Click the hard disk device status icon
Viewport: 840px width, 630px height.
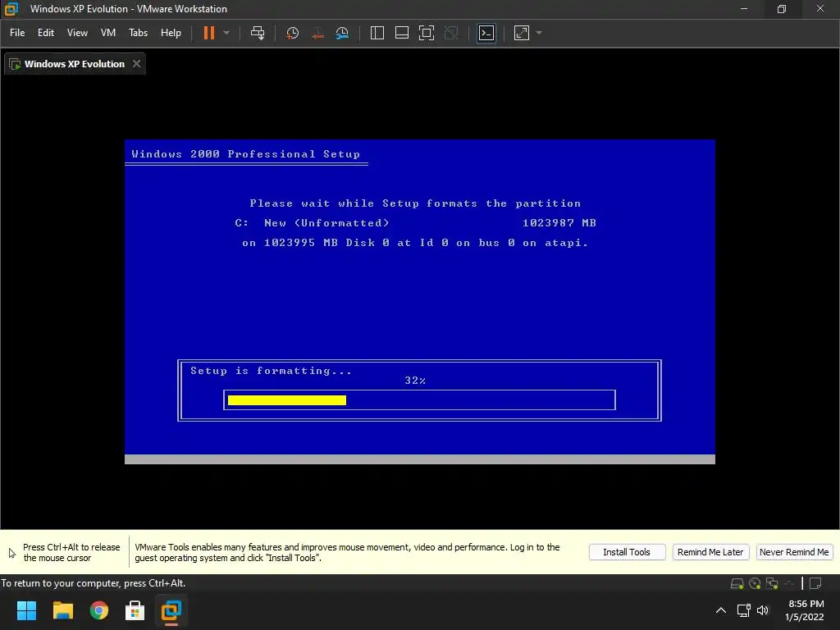(x=737, y=583)
